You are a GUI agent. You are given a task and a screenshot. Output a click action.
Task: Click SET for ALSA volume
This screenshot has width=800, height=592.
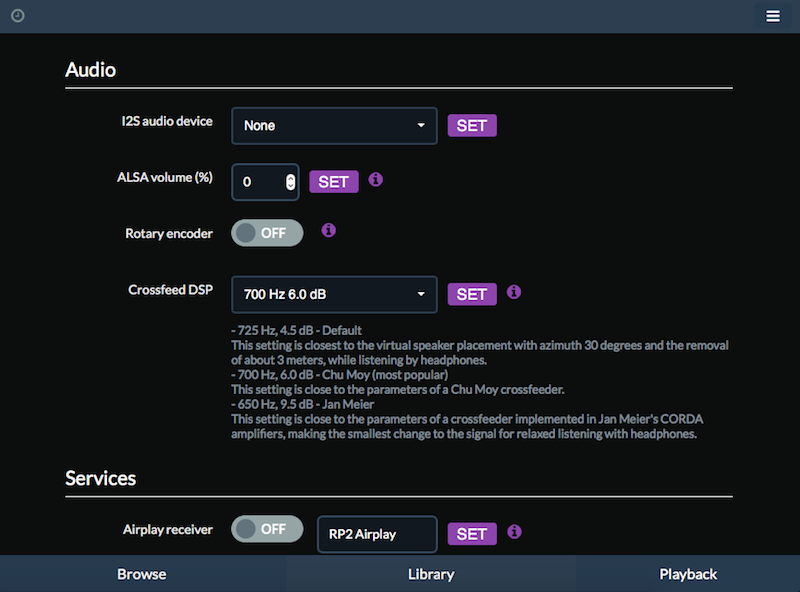[x=334, y=182]
